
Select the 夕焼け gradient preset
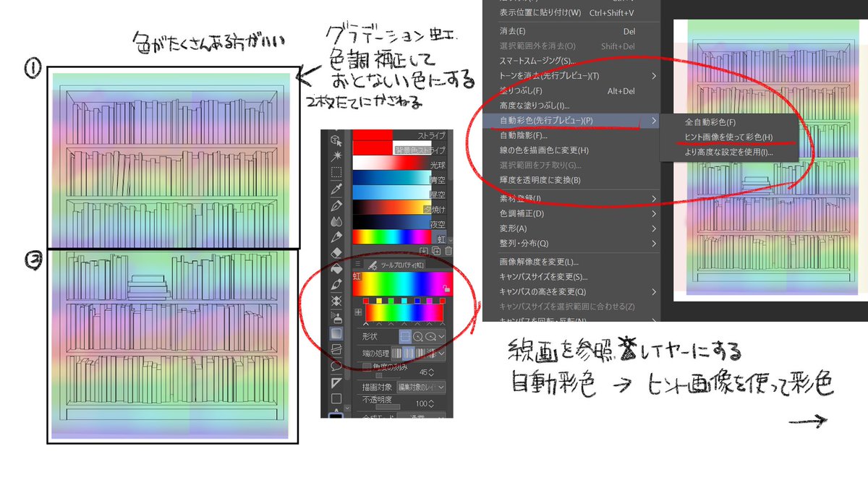pyautogui.click(x=399, y=207)
